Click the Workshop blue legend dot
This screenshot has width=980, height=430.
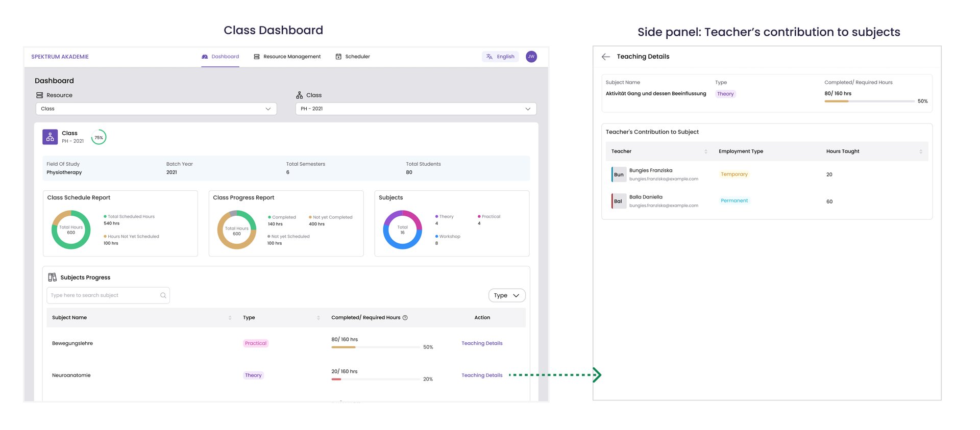click(436, 236)
